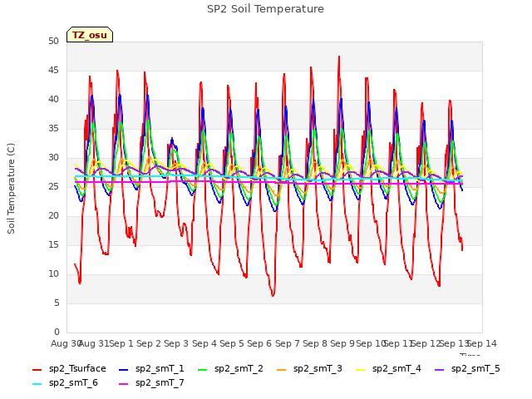The height and width of the screenshot is (399, 532).
Task: Toggle the sp2_smT_3 legend entry
Action: coord(309,369)
